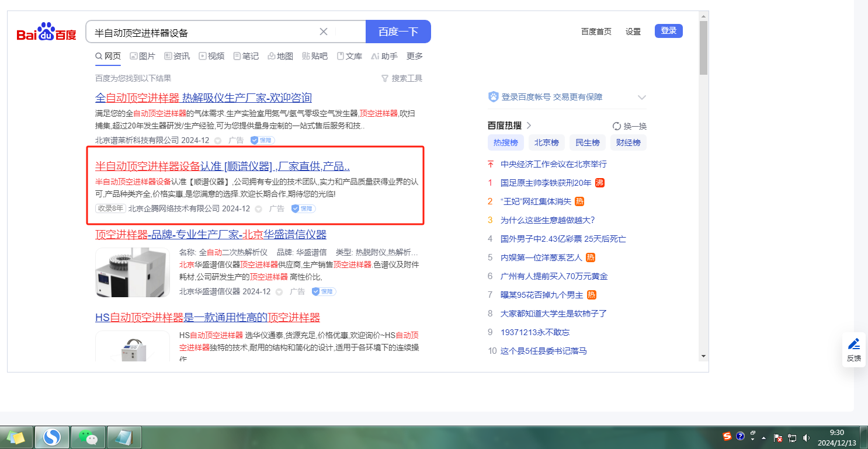Switch to the 财经榜 tab
Image resolution: width=868 pixels, height=449 pixels.
click(628, 142)
